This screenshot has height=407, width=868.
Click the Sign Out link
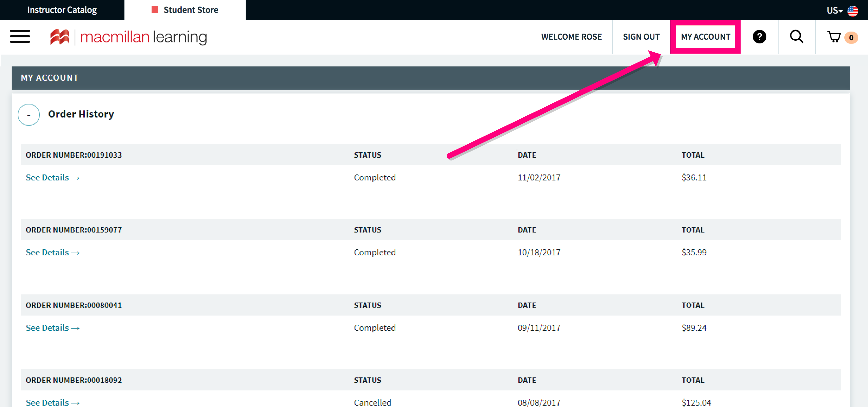coord(641,37)
